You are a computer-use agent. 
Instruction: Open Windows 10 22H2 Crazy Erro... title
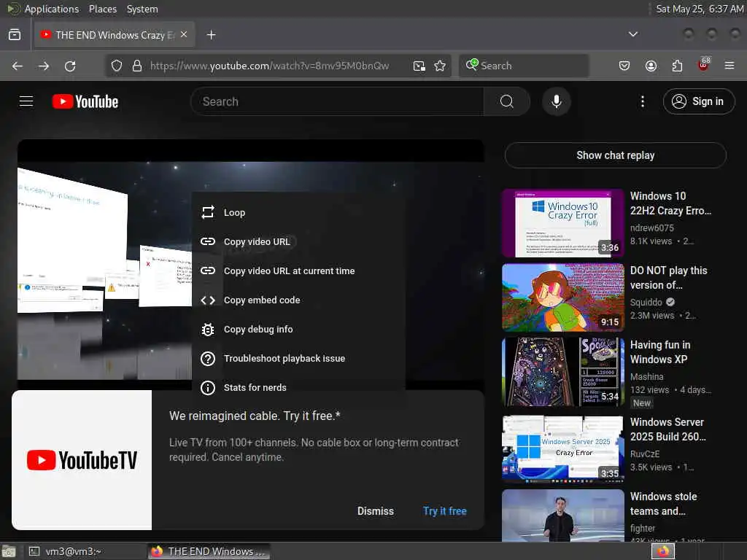670,203
